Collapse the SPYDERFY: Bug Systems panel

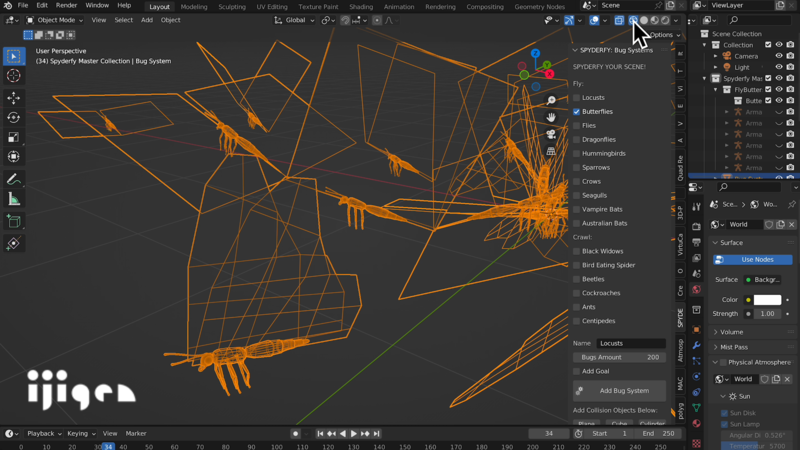[x=575, y=50]
